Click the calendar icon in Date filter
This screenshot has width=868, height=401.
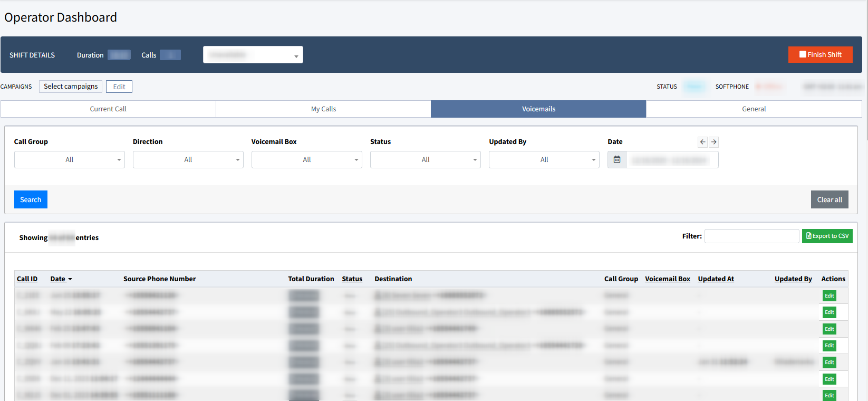click(617, 160)
